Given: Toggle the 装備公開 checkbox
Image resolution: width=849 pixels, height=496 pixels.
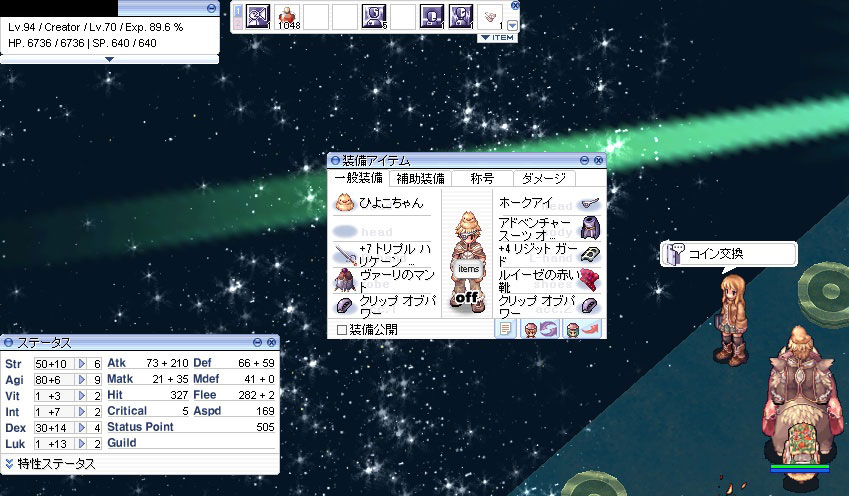Looking at the screenshot, I should [342, 330].
